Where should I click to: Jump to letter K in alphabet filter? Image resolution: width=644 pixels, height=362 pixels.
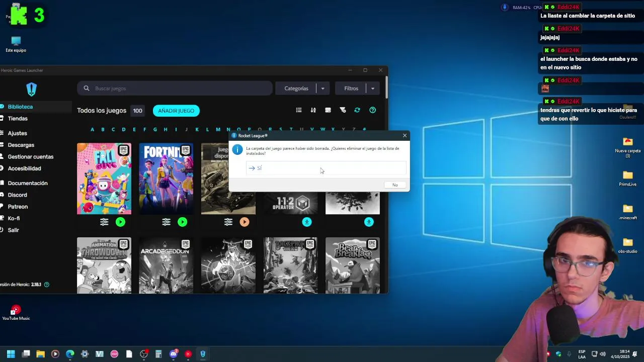(x=197, y=130)
